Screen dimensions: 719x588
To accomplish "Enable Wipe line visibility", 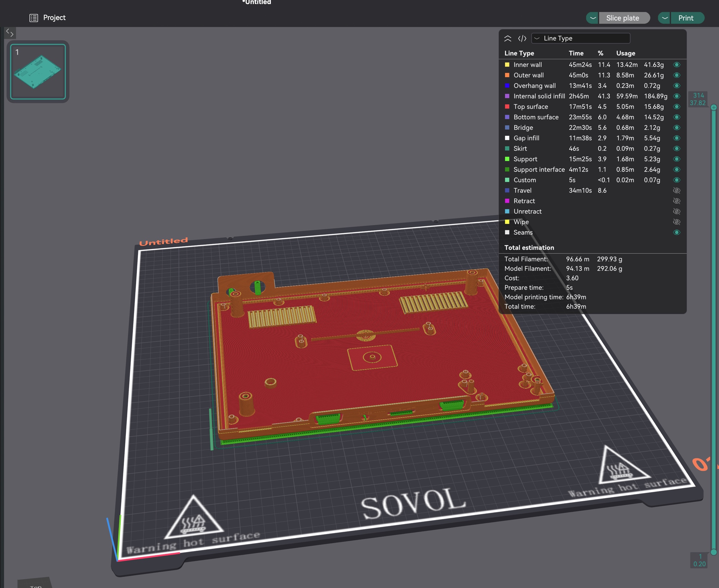I will point(676,222).
